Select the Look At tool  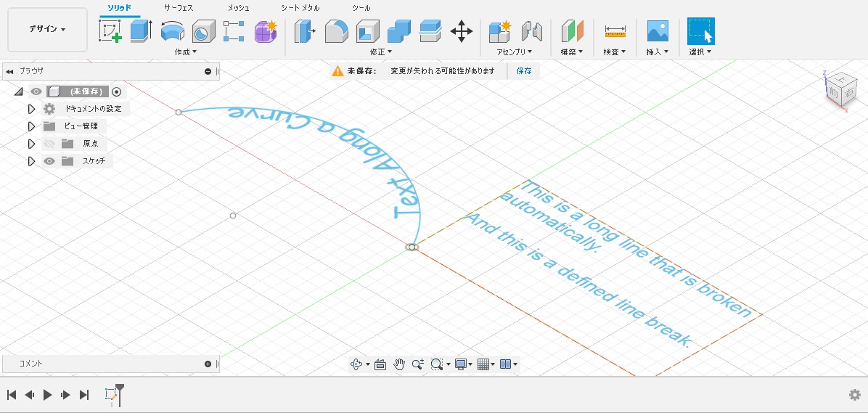click(x=380, y=364)
